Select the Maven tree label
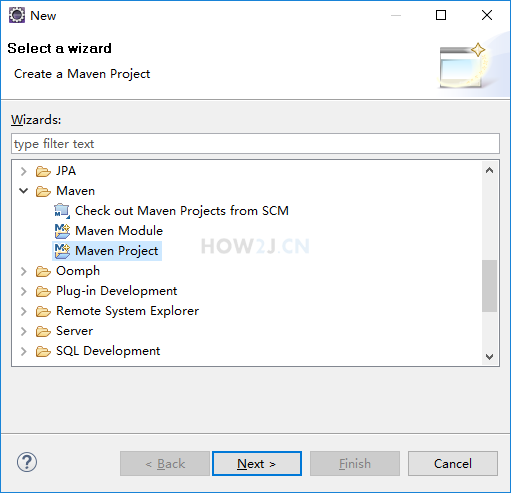The width and height of the screenshot is (511, 493). [x=76, y=191]
